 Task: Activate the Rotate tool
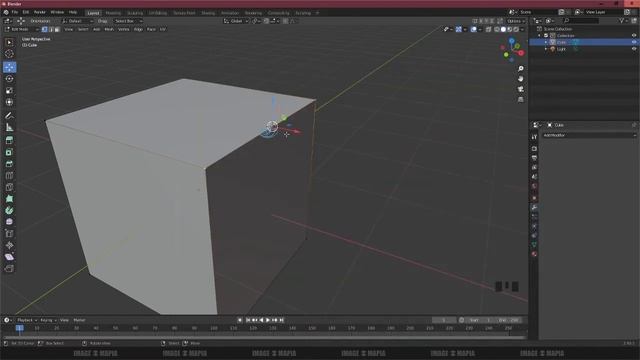click(9, 79)
